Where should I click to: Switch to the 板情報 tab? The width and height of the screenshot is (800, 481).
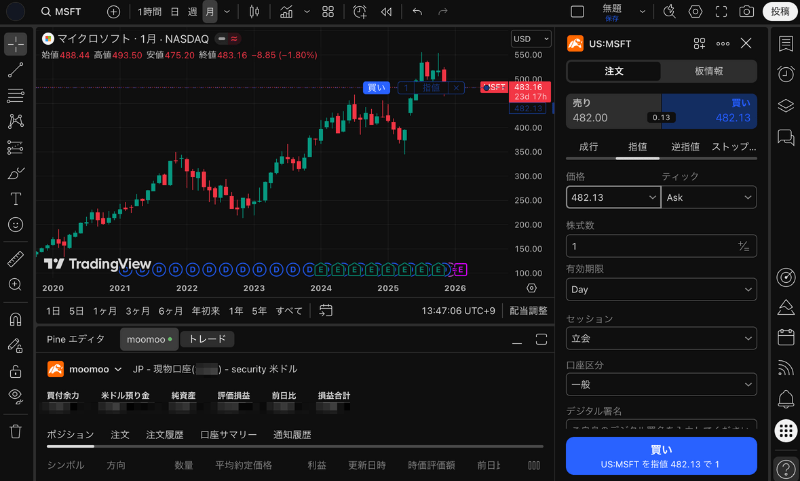708,71
